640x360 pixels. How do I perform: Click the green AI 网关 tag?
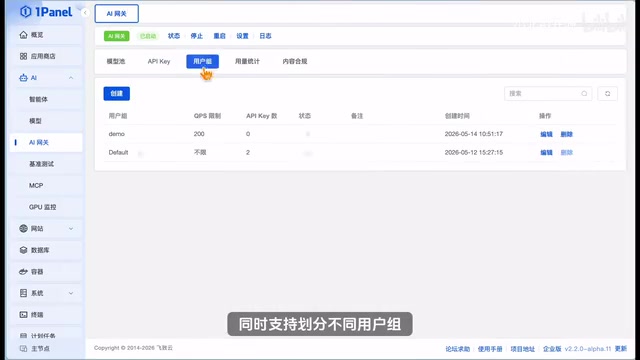point(117,36)
